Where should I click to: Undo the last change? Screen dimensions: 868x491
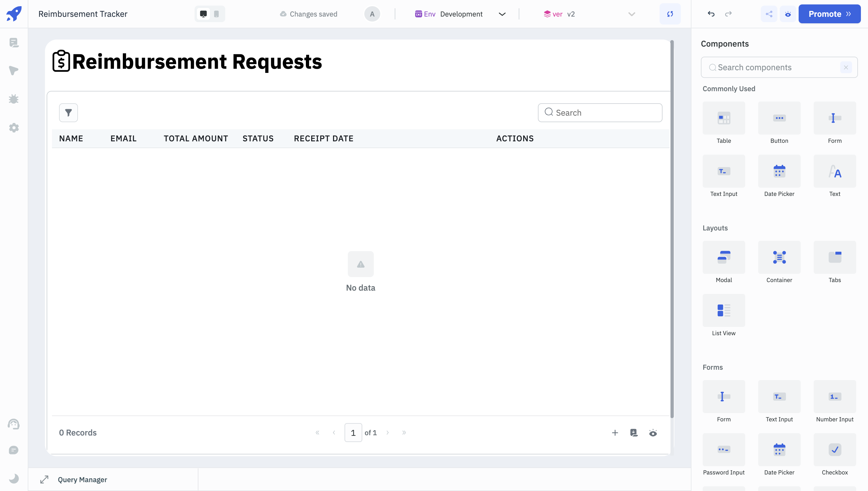[x=711, y=14]
